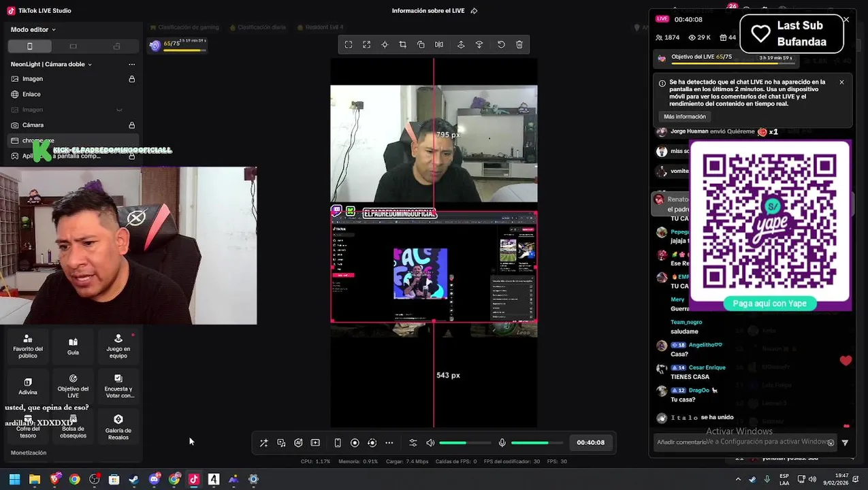Select the Enlace source row
This screenshot has width=868, height=490.
73,94
